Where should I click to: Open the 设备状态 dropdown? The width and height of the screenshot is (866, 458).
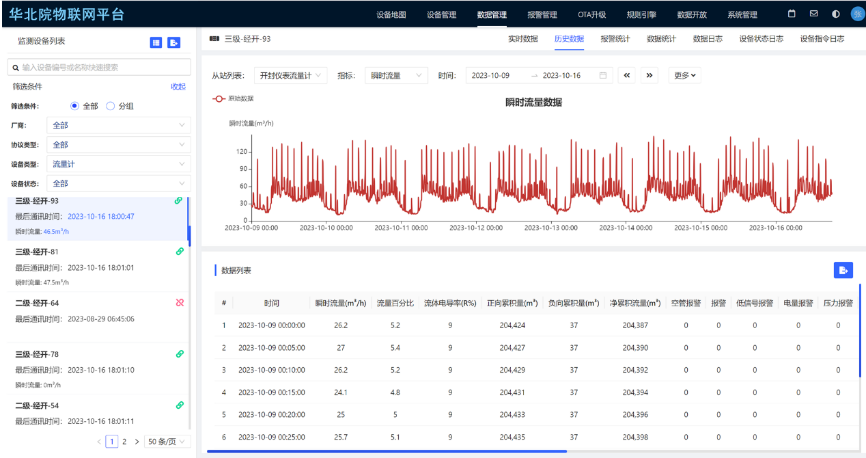click(x=119, y=183)
